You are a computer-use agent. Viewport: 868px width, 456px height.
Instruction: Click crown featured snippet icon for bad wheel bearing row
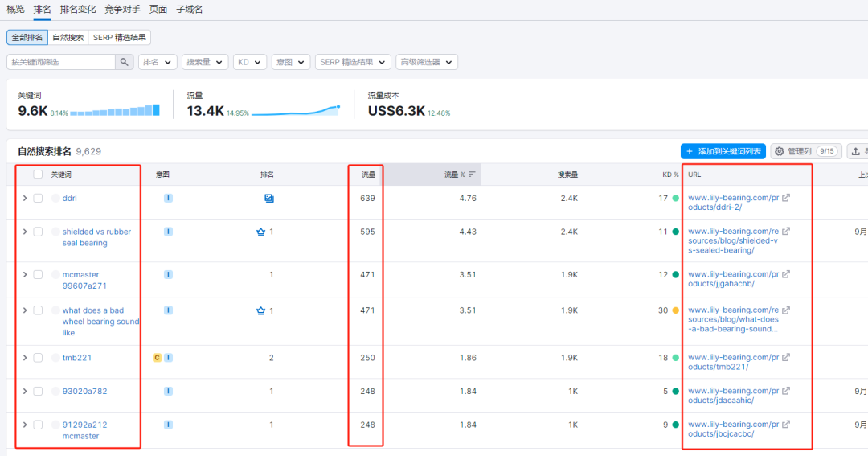(x=260, y=310)
